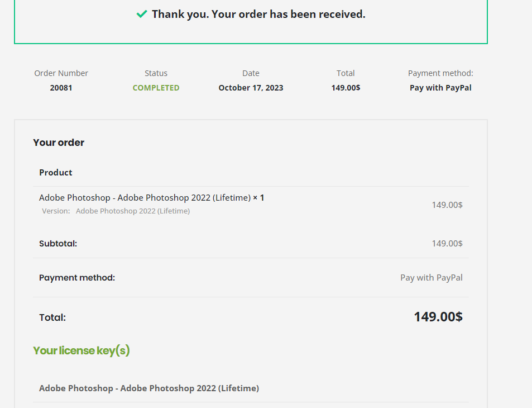This screenshot has width=532, height=408.
Task: Click bold Pay with PayPal in summary
Action: pyautogui.click(x=440, y=88)
